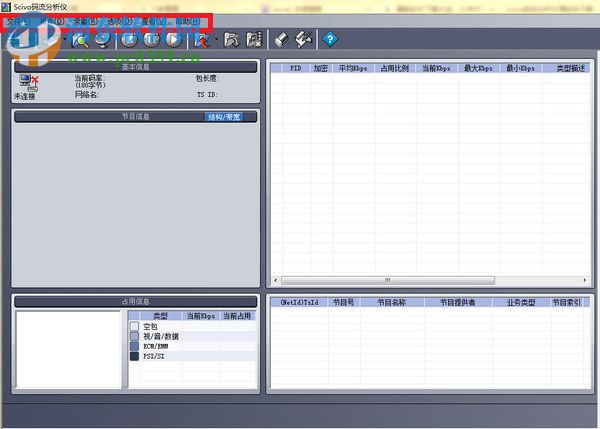Click the blue diamond help icon
This screenshot has height=429, width=600.
[x=330, y=39]
